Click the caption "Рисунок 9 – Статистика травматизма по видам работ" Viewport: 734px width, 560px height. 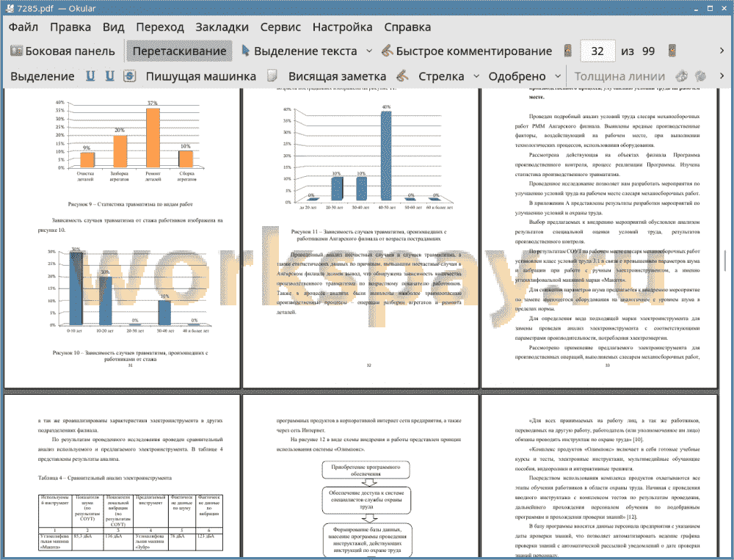coord(130,204)
